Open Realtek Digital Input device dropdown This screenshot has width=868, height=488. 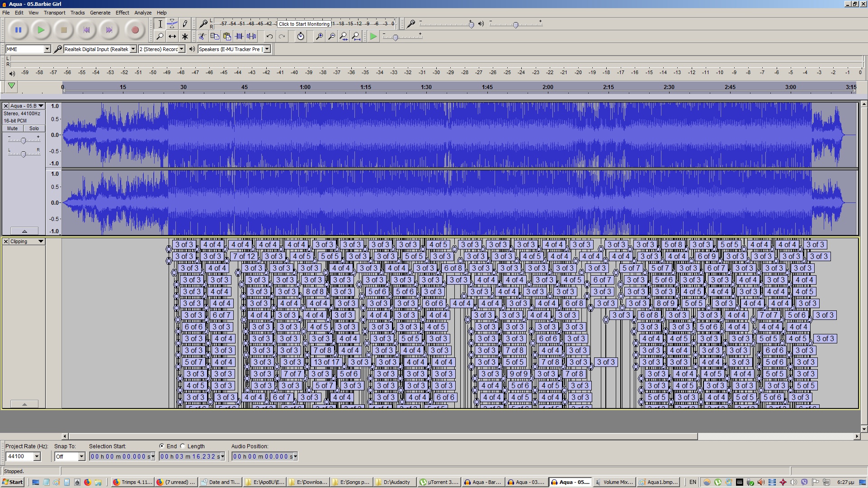(x=133, y=49)
